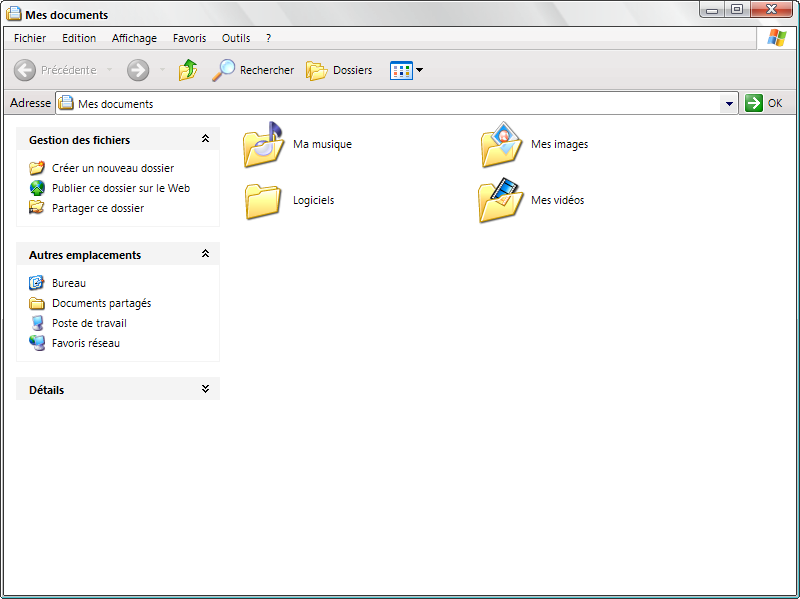Open the Fichier menu
This screenshot has height=599, width=800.
click(x=30, y=38)
